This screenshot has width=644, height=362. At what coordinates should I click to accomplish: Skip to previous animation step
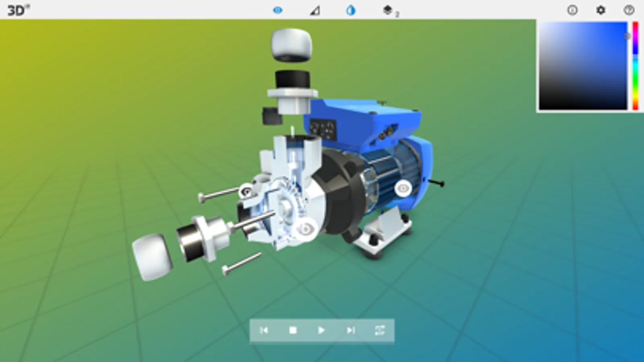coord(264,330)
